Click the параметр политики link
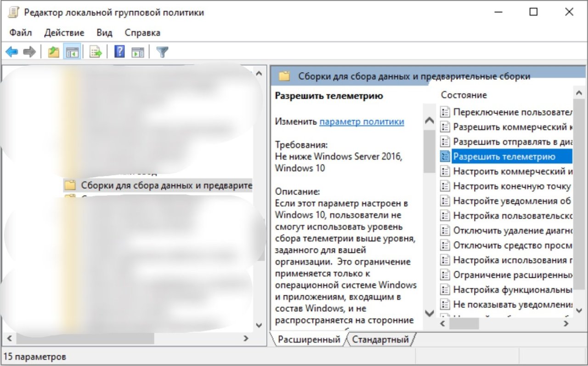Image resolution: width=588 pixels, height=366 pixels. point(362,122)
